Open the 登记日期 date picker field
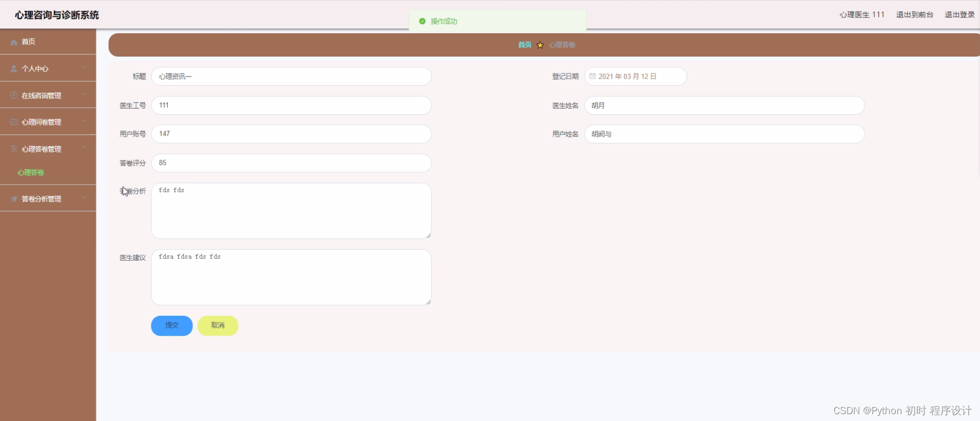This screenshot has width=980, height=421. click(x=636, y=76)
